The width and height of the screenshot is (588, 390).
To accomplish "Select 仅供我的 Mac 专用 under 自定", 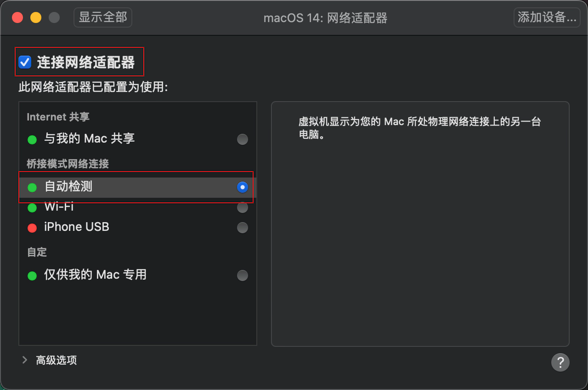I will coord(243,275).
